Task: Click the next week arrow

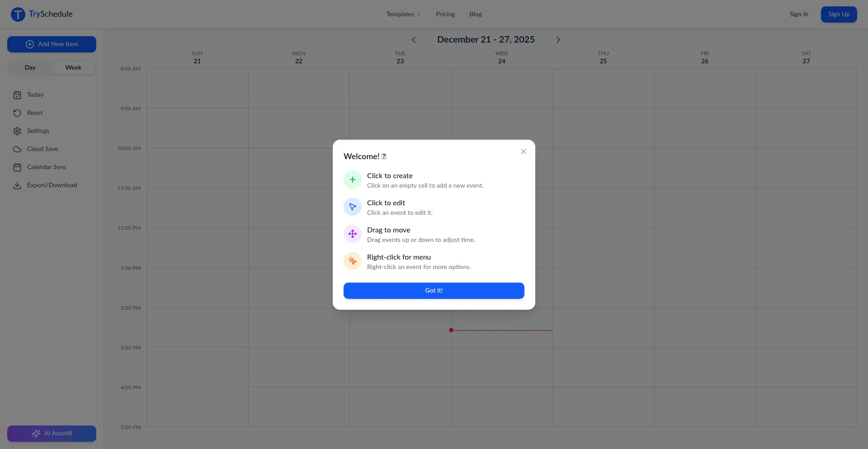Action: [x=558, y=40]
